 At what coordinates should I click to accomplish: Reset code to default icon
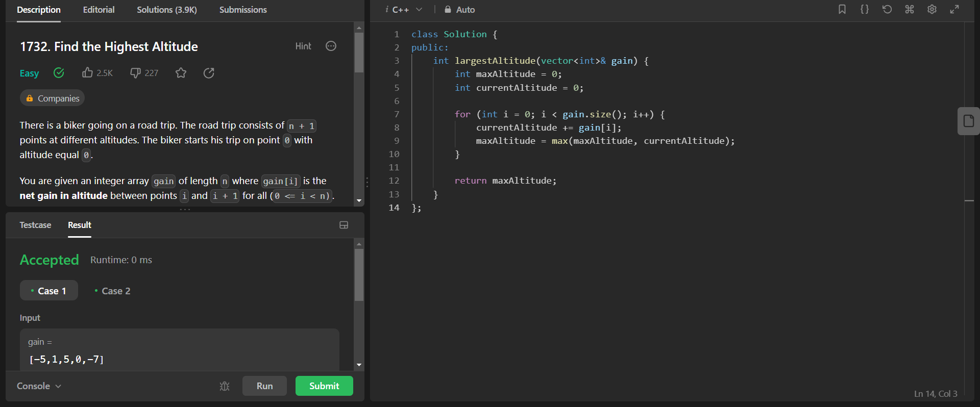click(x=887, y=9)
